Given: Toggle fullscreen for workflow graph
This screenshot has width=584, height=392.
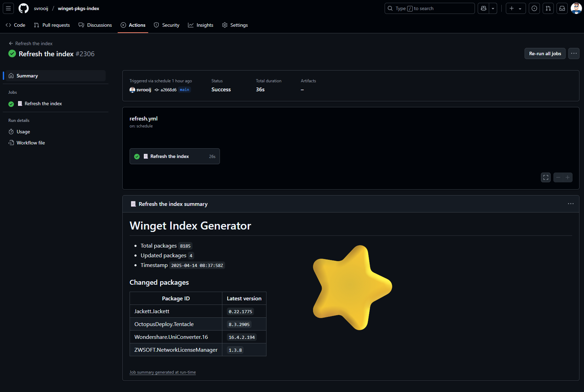Looking at the screenshot, I should (x=546, y=177).
